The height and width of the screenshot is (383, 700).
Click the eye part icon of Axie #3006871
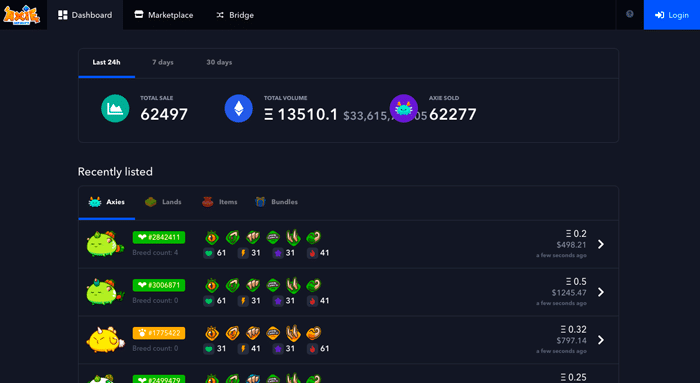click(x=212, y=285)
